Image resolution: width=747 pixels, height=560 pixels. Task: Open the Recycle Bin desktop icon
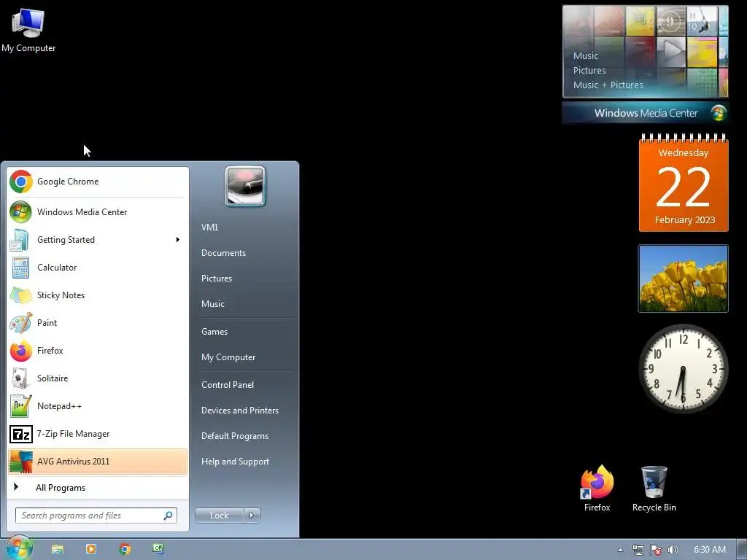point(654,488)
